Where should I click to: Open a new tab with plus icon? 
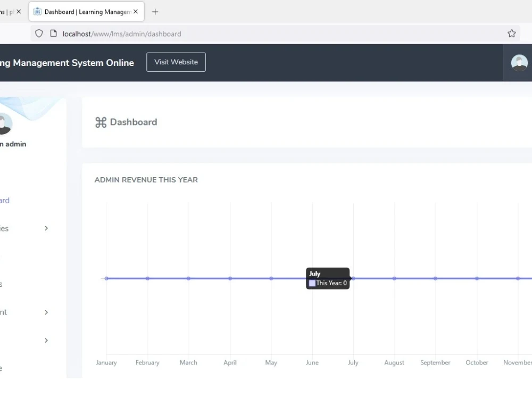155,12
